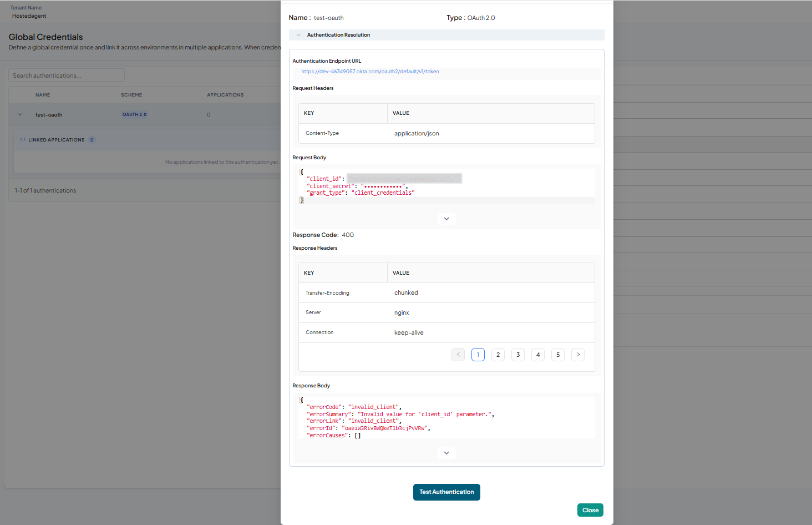Select page 3 of response headers
812x525 pixels.
[x=518, y=355]
